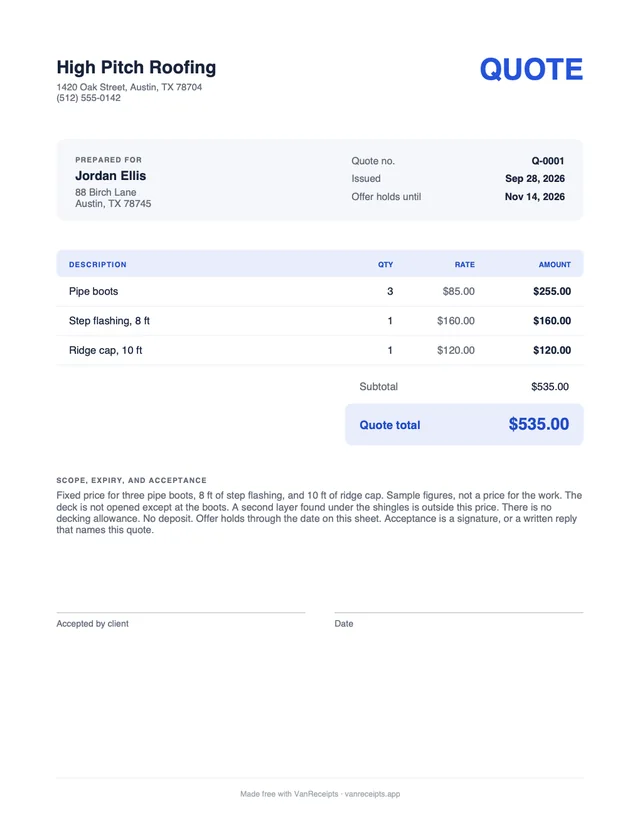Viewport: 640px width, 828px height.
Task: Click the High Pitch Roofing company name
Action: pos(136,68)
